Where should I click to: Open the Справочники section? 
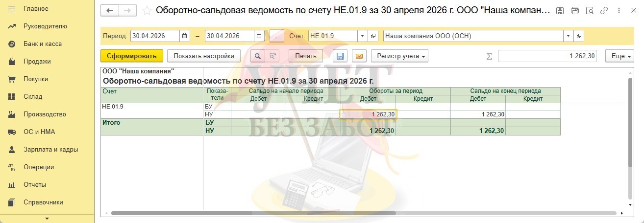coord(43,202)
